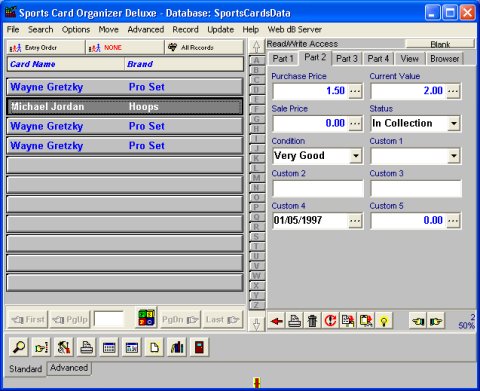Expand the Custom 1 dropdown
Screen dimensions: 480x391
[453, 156]
